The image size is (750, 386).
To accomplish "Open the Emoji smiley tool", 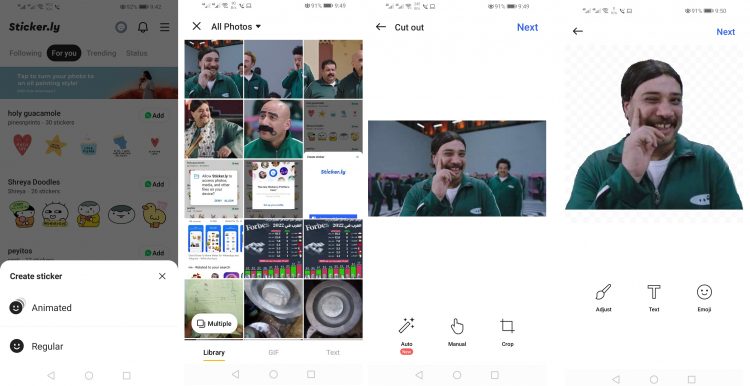I will point(704,298).
